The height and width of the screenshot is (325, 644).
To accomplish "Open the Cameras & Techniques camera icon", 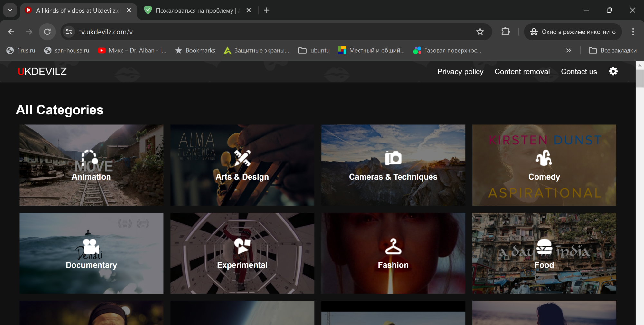I will point(393,158).
